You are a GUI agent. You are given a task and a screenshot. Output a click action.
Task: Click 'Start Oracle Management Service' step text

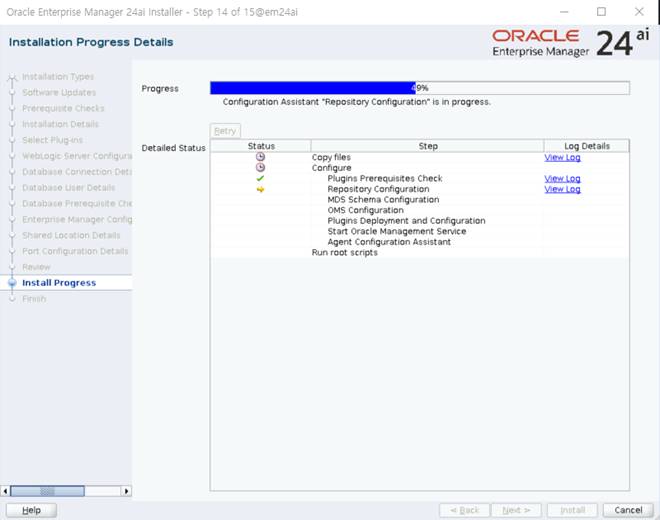[x=397, y=231]
